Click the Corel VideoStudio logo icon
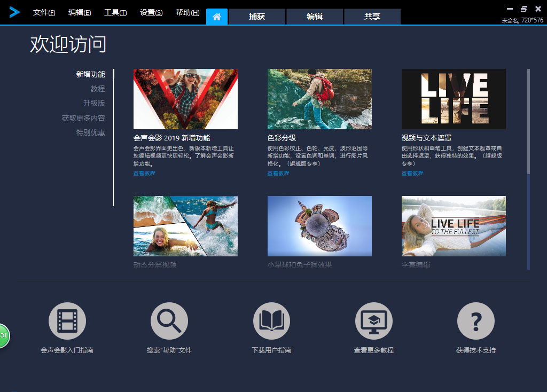 (14, 12)
